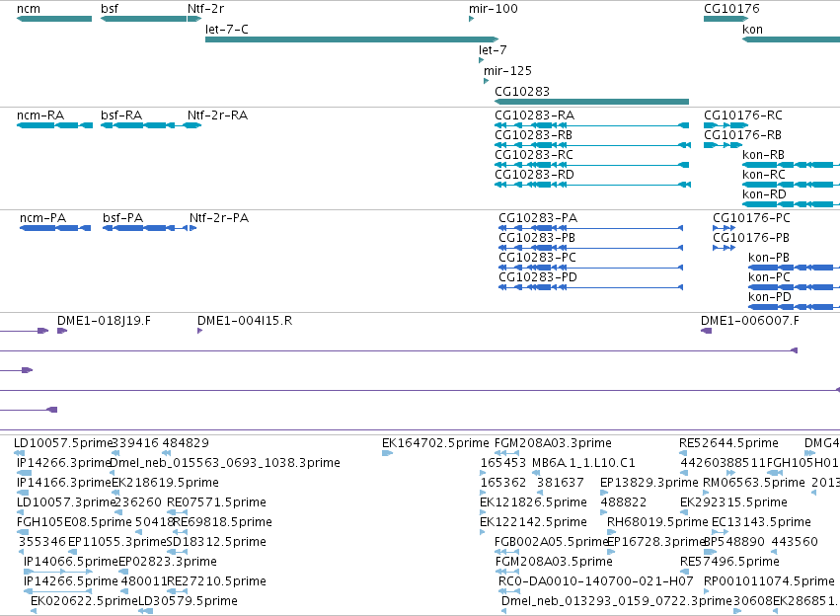Select the bsf-PA protein label

pos(122,218)
